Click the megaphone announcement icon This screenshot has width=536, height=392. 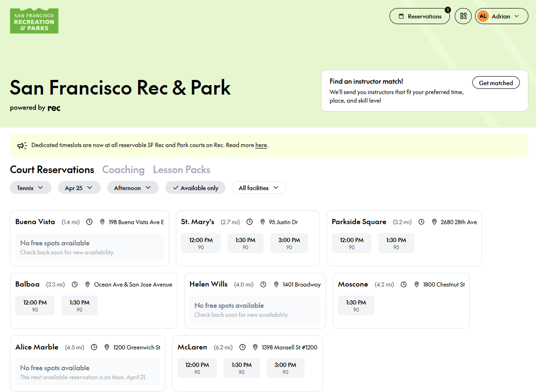[22, 146]
